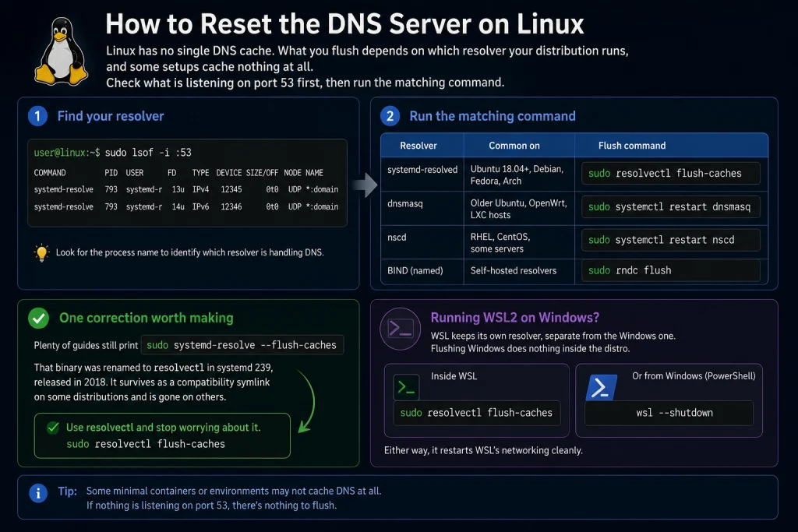Click Either way, it restarts WSL's networking cleanly
The width and height of the screenshot is (798, 532).
click(x=483, y=450)
